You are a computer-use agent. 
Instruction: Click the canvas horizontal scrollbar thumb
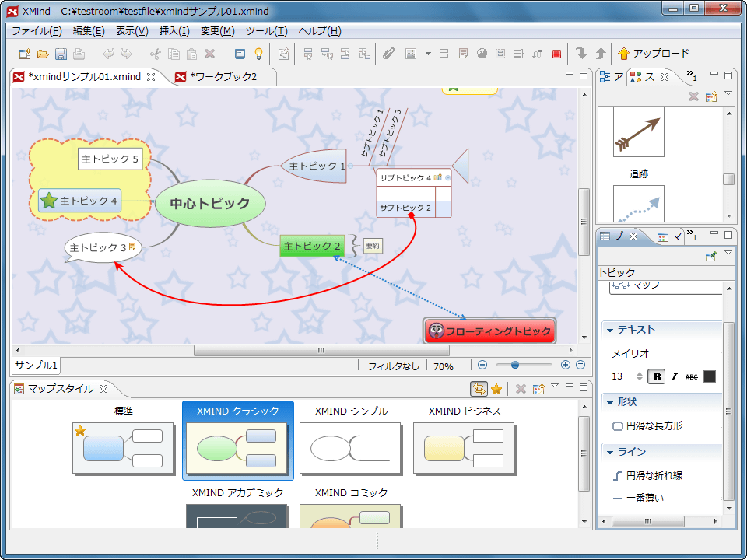pyautogui.click(x=321, y=351)
